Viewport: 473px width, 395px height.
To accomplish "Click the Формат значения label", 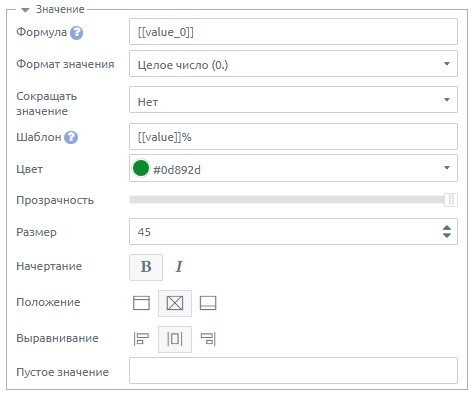I will tap(65, 64).
